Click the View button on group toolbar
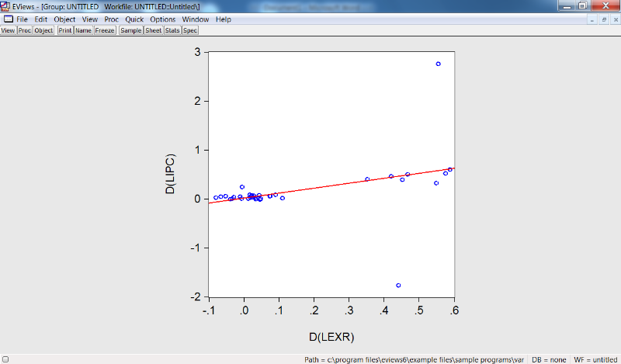Viewport: 621px width, 364px height. pyautogui.click(x=8, y=30)
